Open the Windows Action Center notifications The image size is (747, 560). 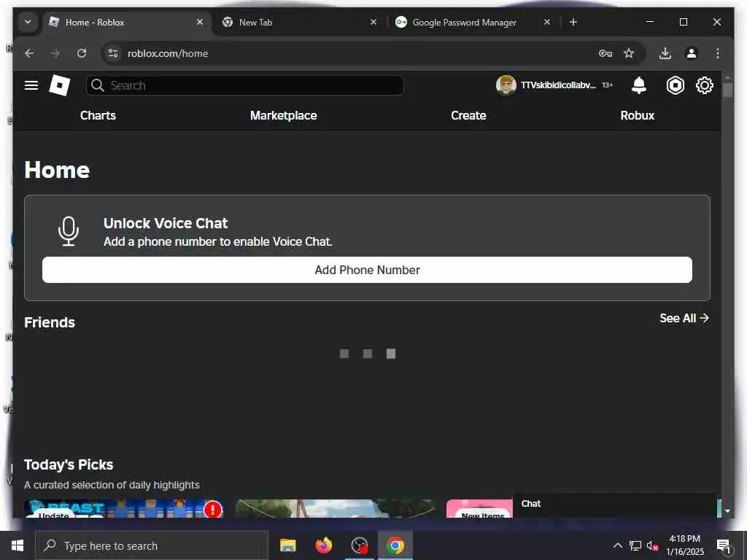click(x=723, y=545)
